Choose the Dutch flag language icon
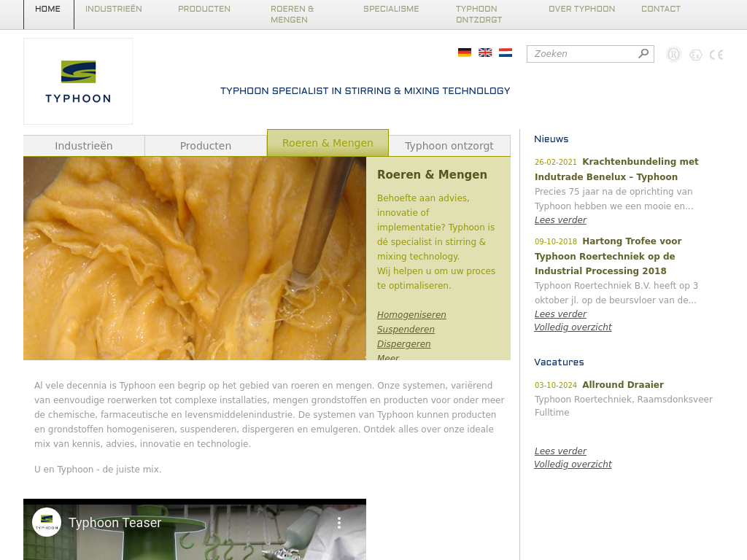This screenshot has width=747, height=560. point(506,52)
